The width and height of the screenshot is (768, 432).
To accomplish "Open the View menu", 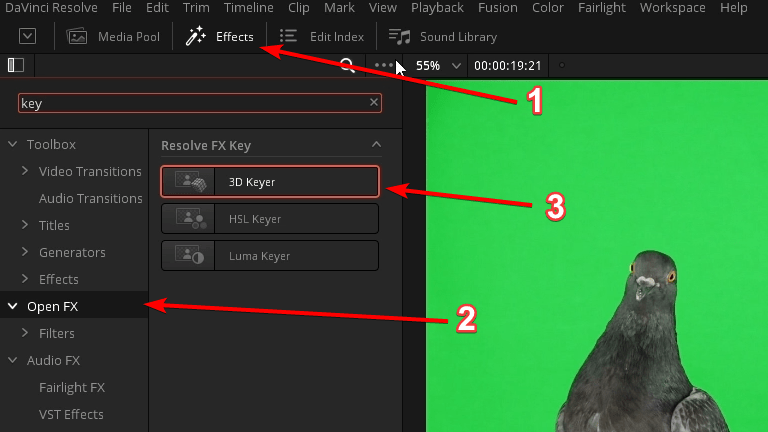I will [x=383, y=8].
